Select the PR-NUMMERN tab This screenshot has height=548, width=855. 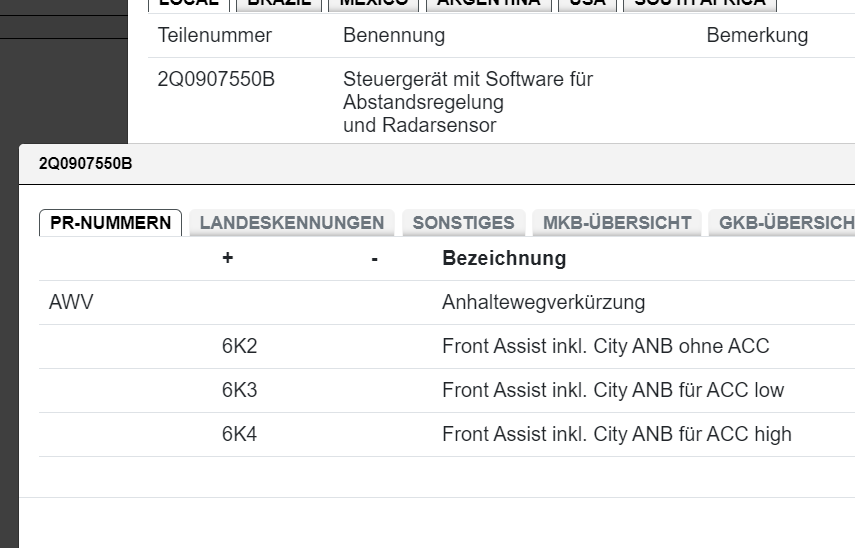[110, 223]
